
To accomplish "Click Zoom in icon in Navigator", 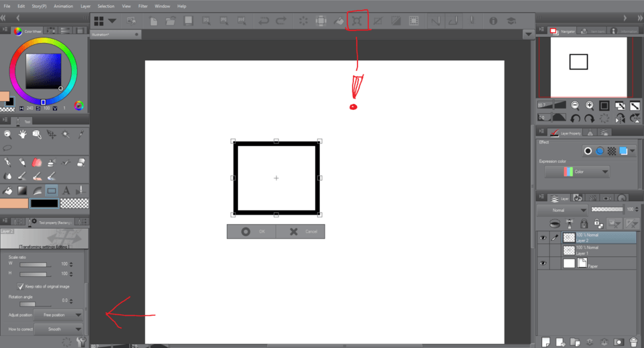I will click(590, 106).
